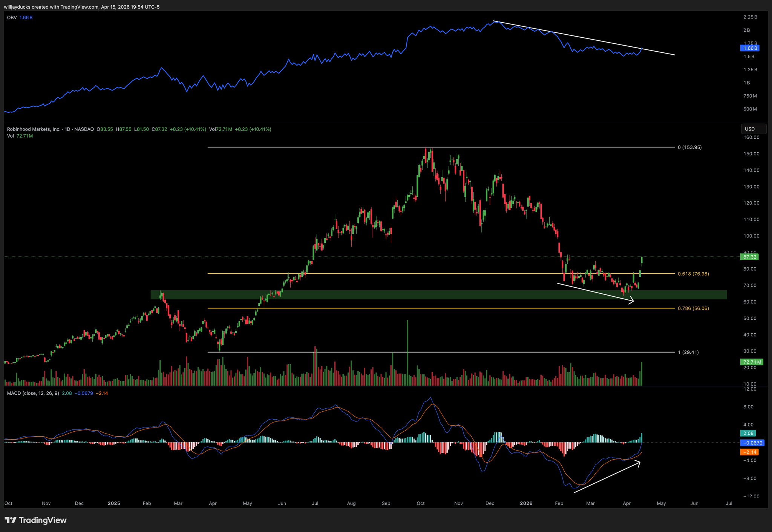Click the 87.32 current price tag

[x=749, y=257]
